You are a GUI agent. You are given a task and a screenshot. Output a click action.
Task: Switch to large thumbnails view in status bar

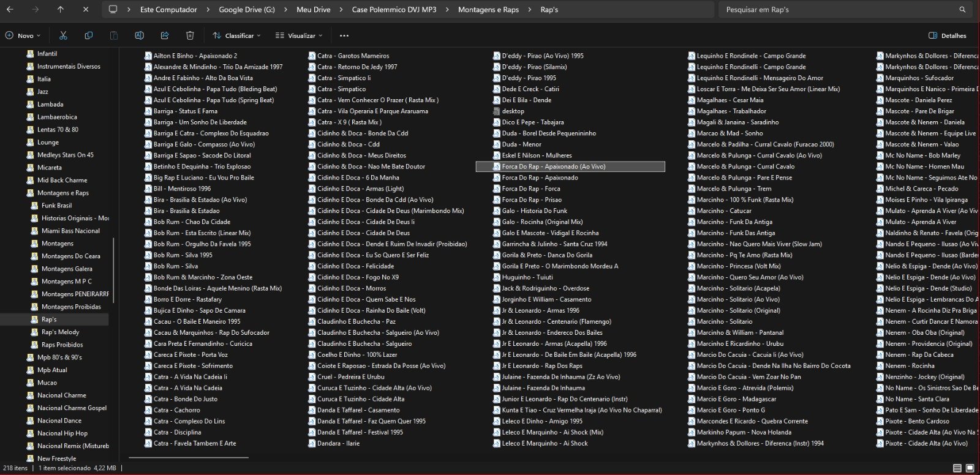click(970, 468)
